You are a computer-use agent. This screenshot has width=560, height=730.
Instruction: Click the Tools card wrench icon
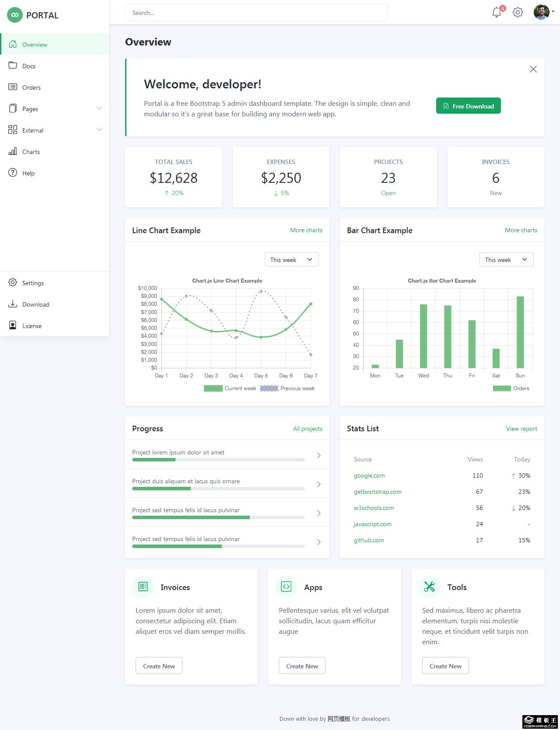[430, 587]
